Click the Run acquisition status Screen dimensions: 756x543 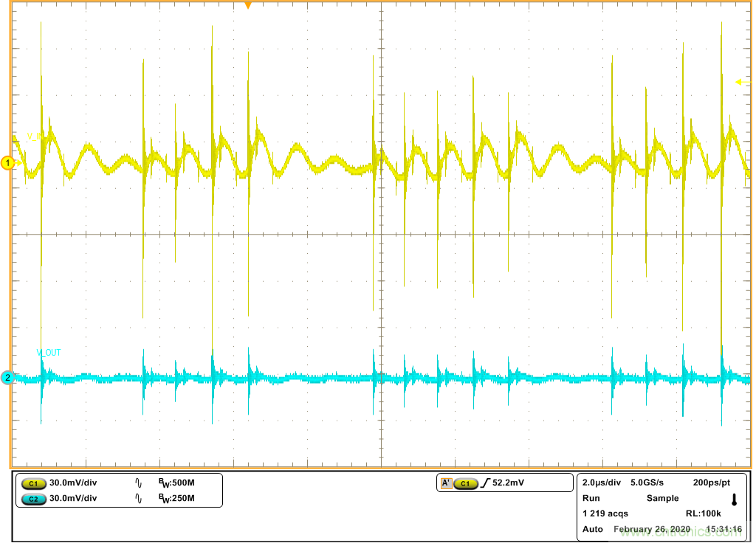tap(591, 498)
